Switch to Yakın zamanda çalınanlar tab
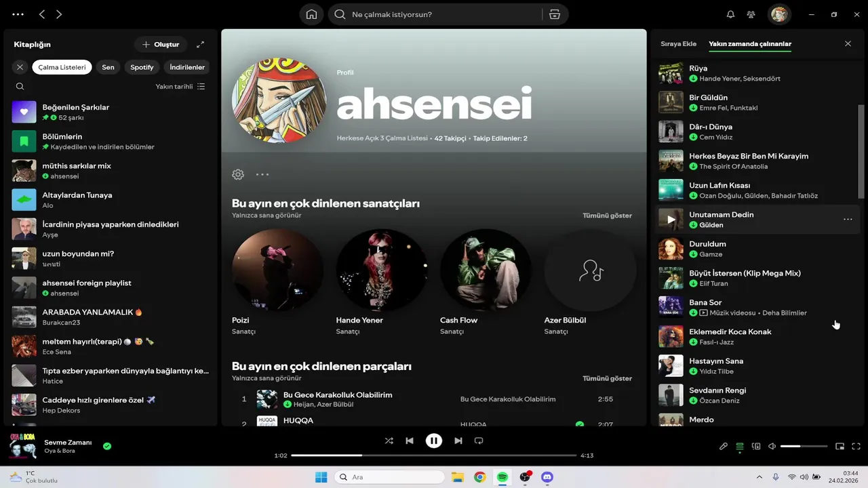868x488 pixels. (750, 44)
